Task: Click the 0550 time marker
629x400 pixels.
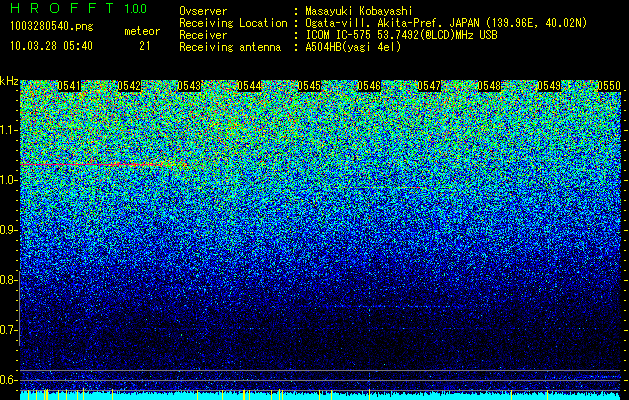Action: (x=609, y=86)
